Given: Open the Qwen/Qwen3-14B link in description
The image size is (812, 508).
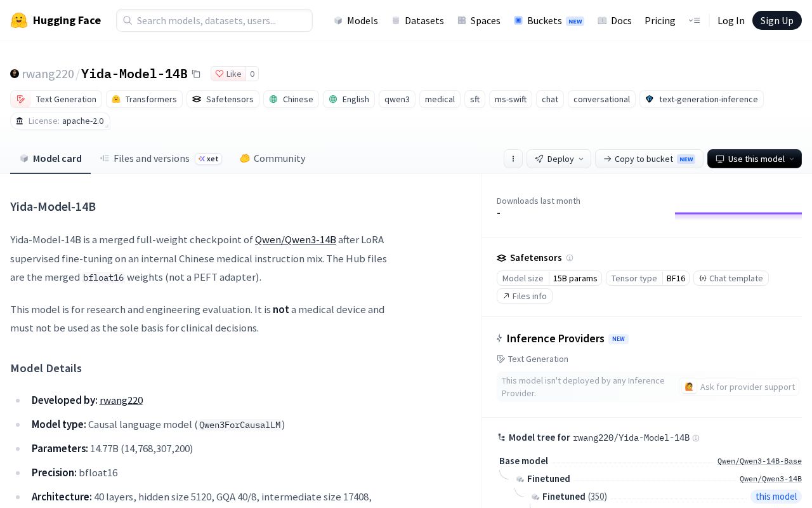Looking at the screenshot, I should coord(296,240).
